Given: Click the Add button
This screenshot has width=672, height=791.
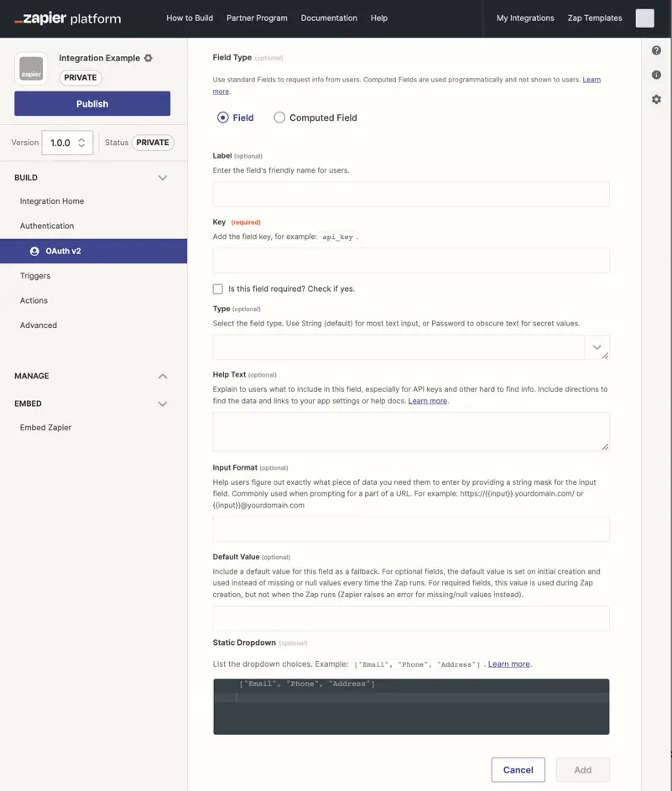Looking at the screenshot, I should (583, 770).
